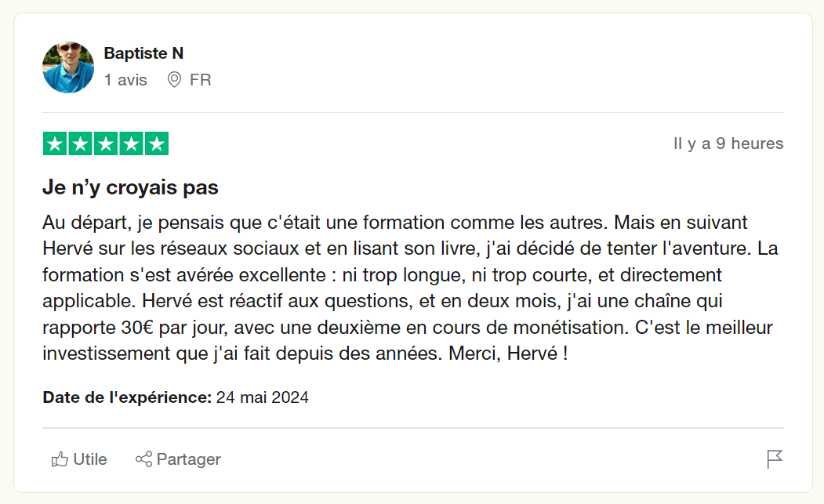
Task: Click the location pin icon near FR
Action: click(174, 80)
